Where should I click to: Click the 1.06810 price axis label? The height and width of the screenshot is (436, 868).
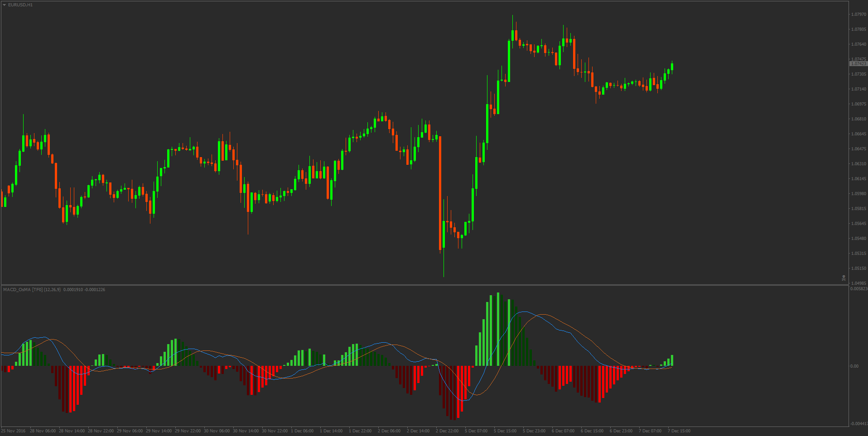858,119
